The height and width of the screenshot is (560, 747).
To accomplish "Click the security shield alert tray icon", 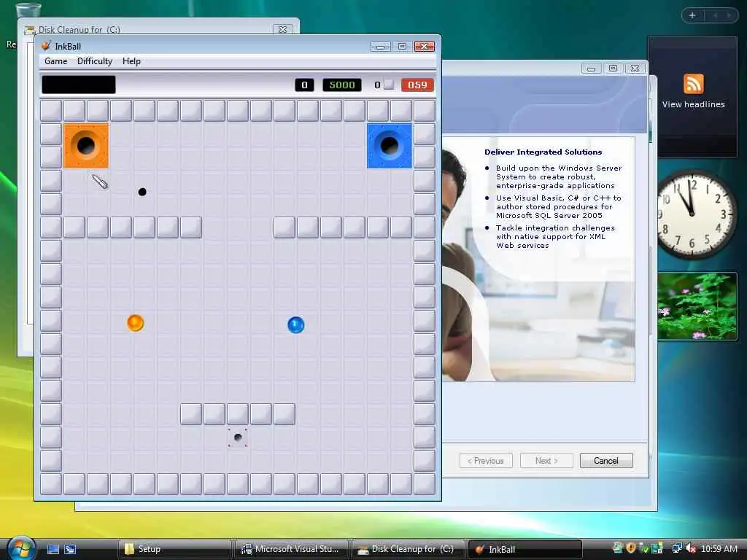I will click(631, 548).
